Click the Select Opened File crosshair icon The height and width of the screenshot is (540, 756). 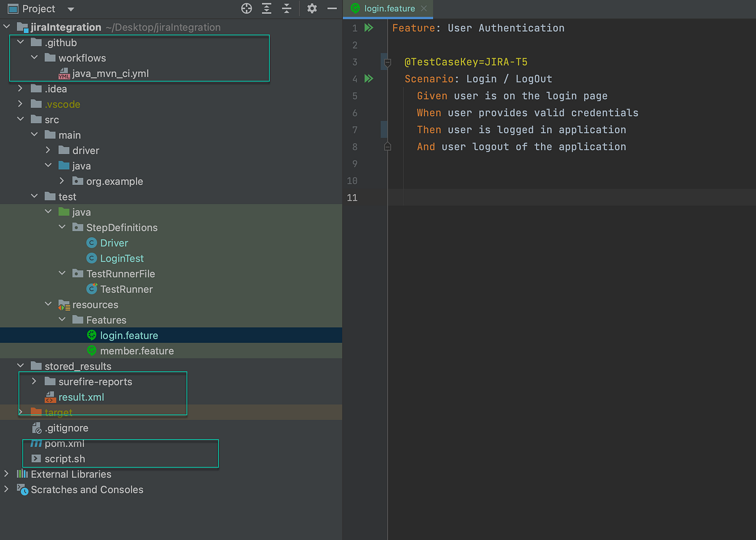[x=247, y=8]
